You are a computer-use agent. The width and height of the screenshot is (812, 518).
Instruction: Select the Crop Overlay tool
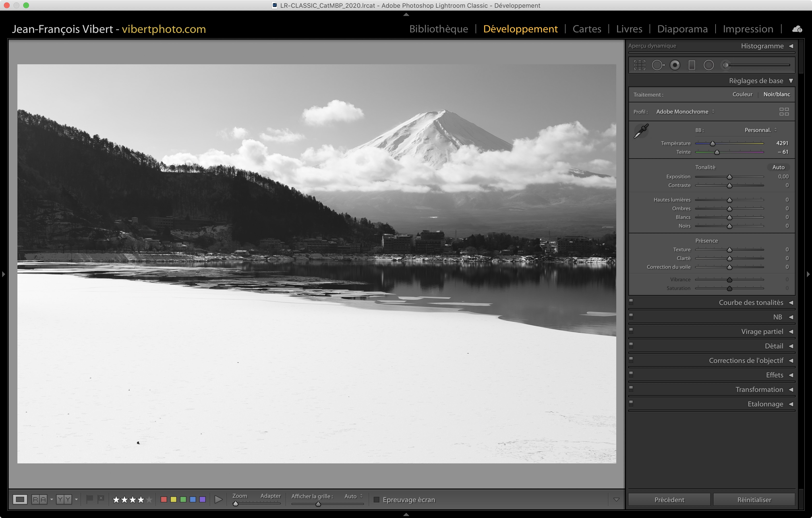639,65
